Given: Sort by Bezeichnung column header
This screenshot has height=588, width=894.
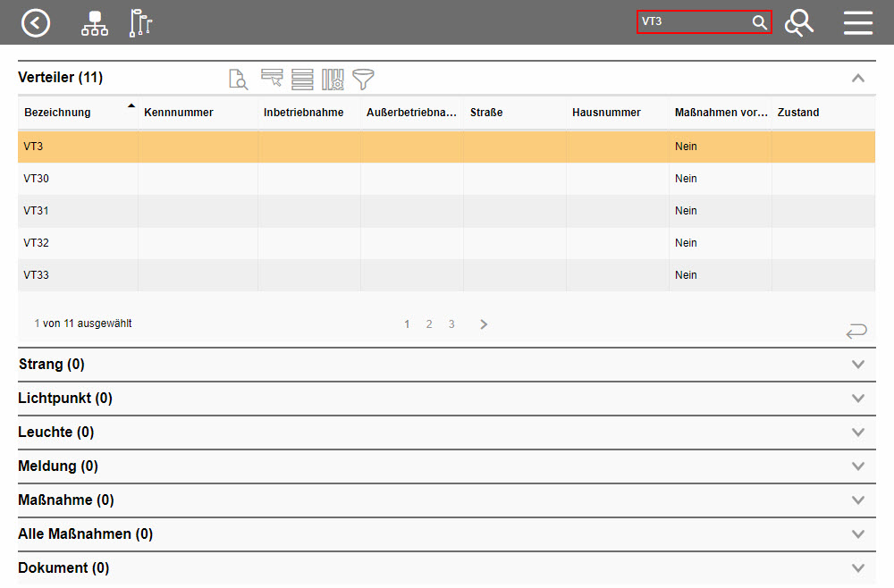Looking at the screenshot, I should pos(57,113).
